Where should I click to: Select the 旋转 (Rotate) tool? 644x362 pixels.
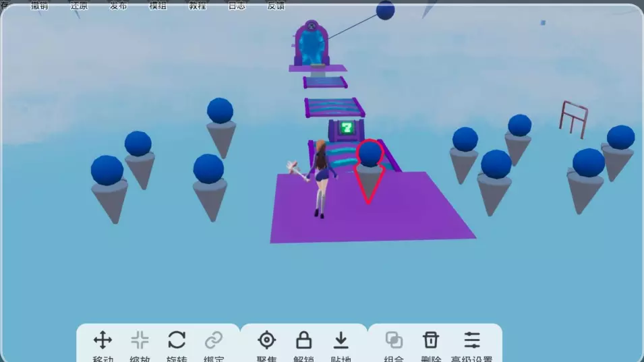(x=177, y=340)
